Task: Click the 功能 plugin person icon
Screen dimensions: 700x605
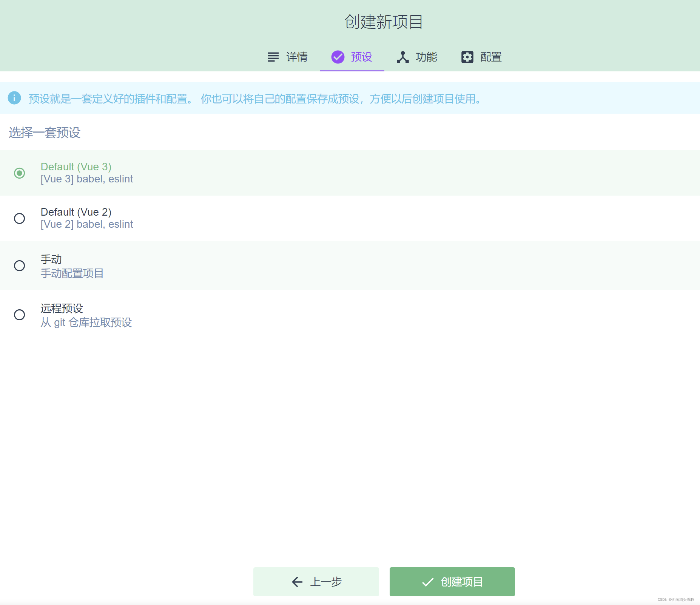Action: pos(403,57)
